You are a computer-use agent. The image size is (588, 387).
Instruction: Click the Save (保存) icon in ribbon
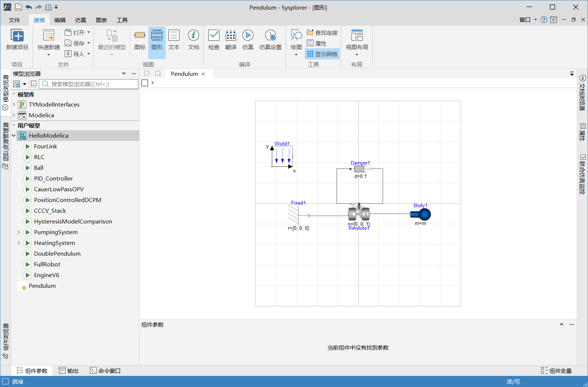68,43
